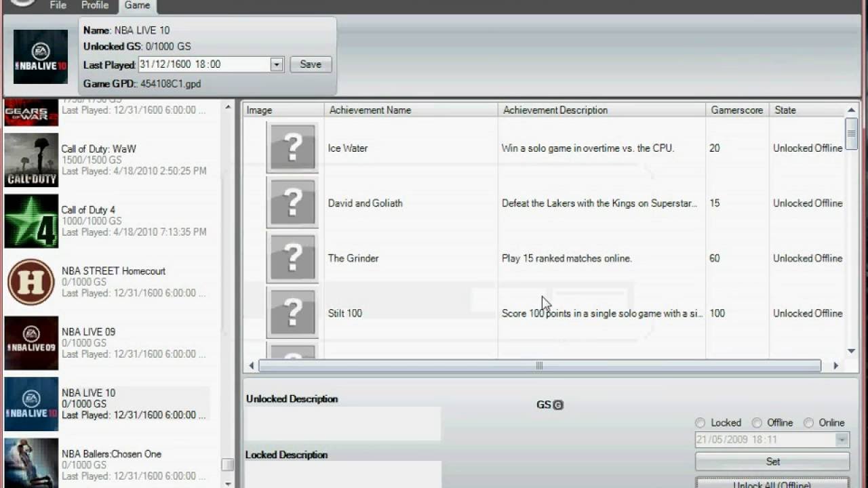This screenshot has width=868, height=488.
Task: Click 'Call of Duty 4' title text
Action: [x=89, y=209]
